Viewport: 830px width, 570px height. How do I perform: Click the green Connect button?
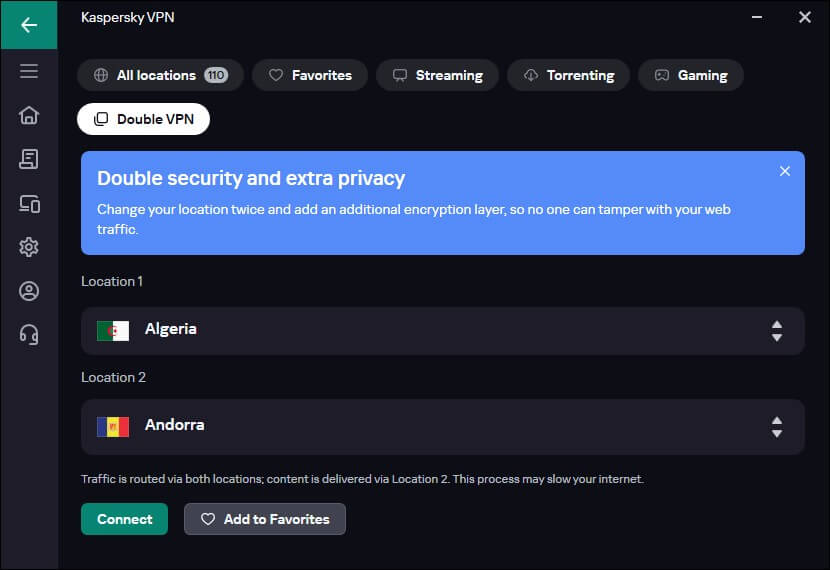[x=124, y=519]
